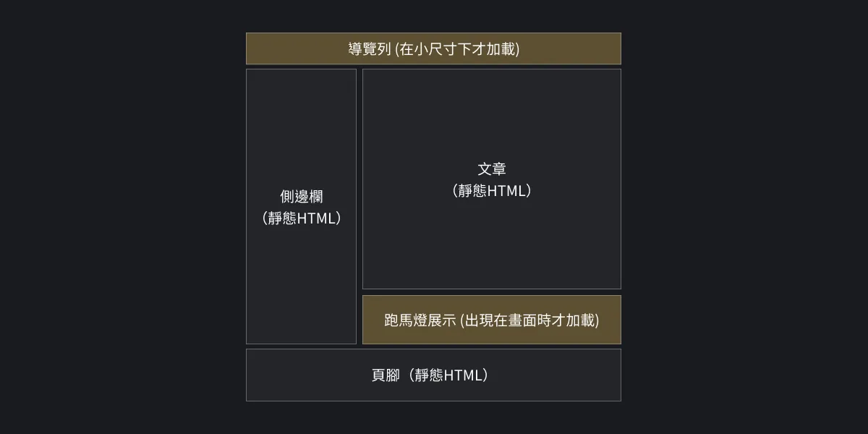Image resolution: width=868 pixels, height=434 pixels.
Task: Click the "跑馬燈展示" label text
Action: click(x=420, y=320)
